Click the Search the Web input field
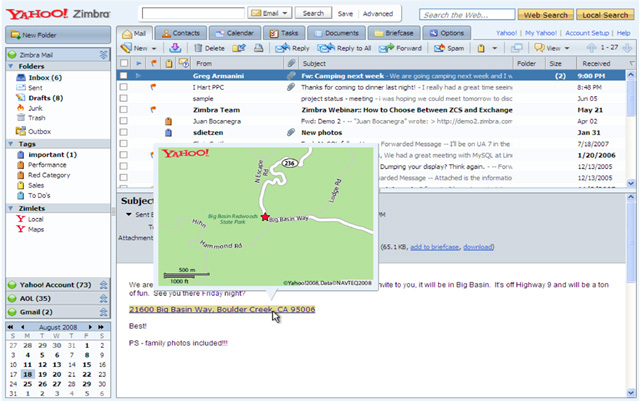The height and width of the screenshot is (402, 640). coord(467,15)
